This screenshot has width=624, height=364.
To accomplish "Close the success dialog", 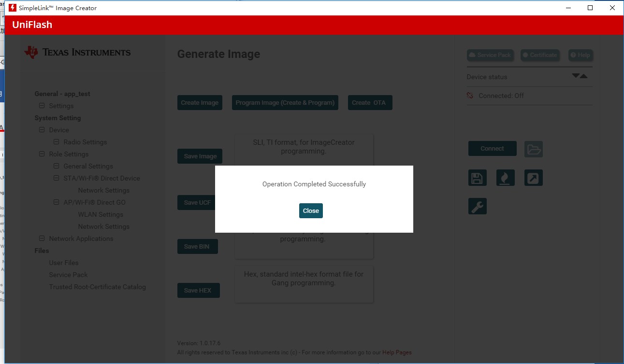I will (311, 211).
